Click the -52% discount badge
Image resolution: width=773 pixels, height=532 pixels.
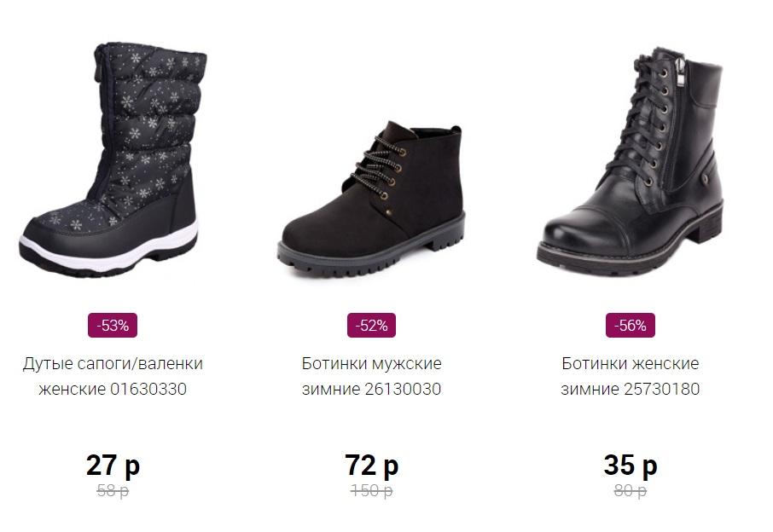pos(372,325)
